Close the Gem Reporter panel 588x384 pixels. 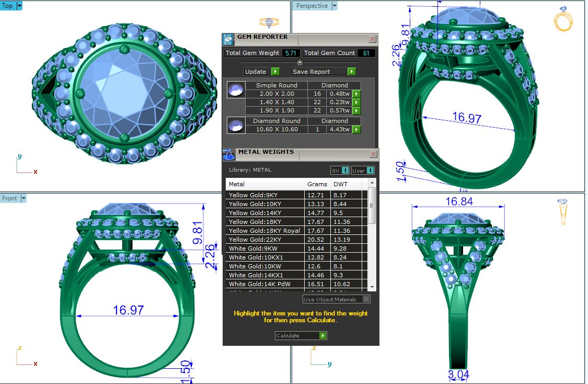[372, 39]
